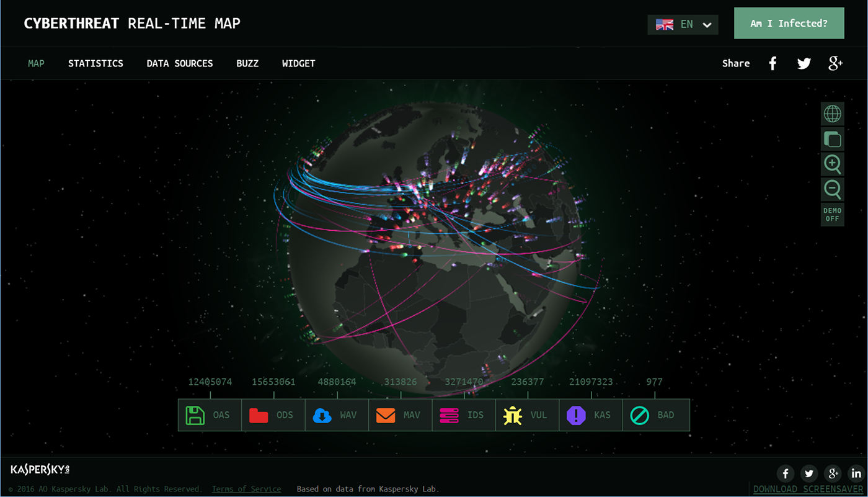Toggle the BAD botnet activity filter
868x497 pixels.
pos(638,414)
